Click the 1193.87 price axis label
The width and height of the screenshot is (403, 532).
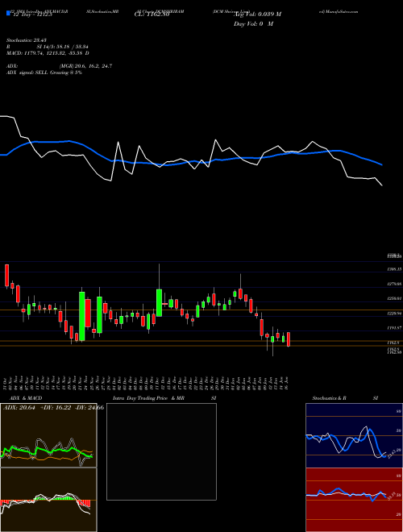coord(394,328)
